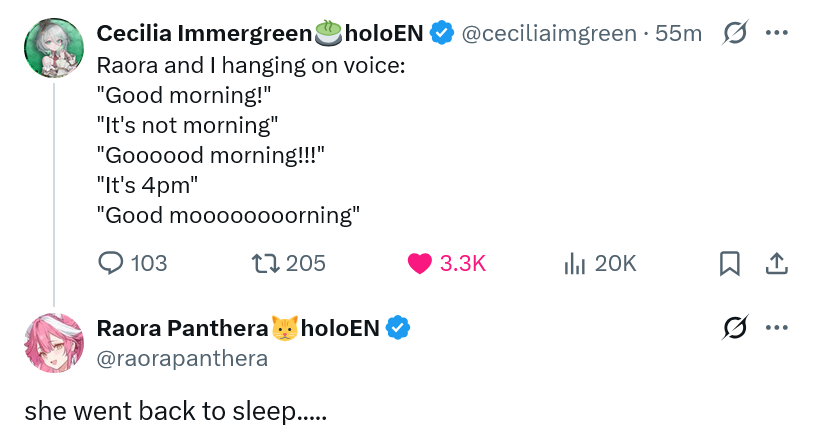
Task: Click Raora Panthera display name
Action: point(182,328)
